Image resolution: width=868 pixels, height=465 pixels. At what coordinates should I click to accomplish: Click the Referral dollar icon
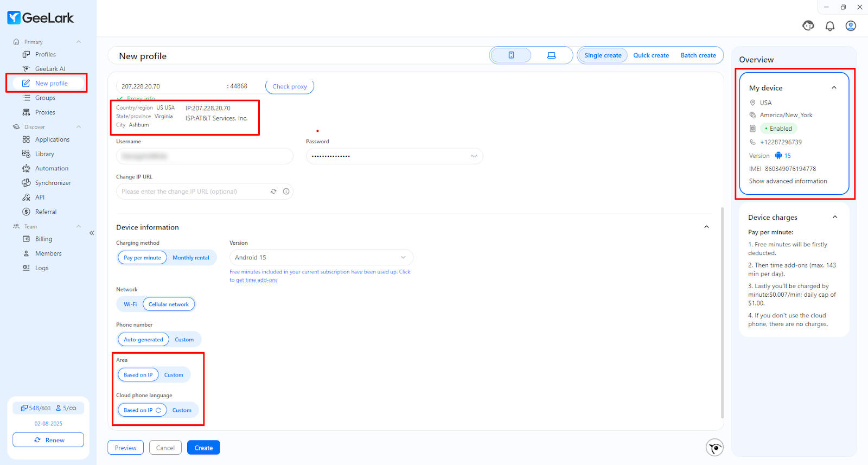(26, 212)
